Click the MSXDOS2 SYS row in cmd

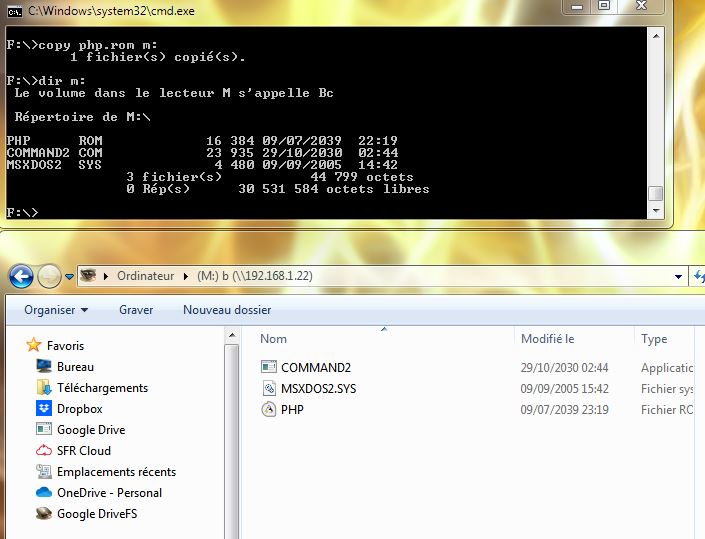202,165
